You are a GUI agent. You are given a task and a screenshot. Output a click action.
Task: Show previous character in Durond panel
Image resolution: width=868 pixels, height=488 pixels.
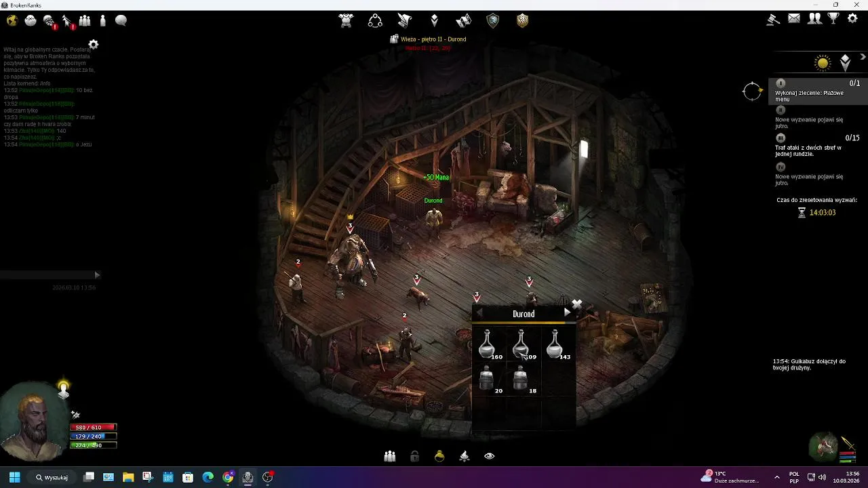pos(479,313)
